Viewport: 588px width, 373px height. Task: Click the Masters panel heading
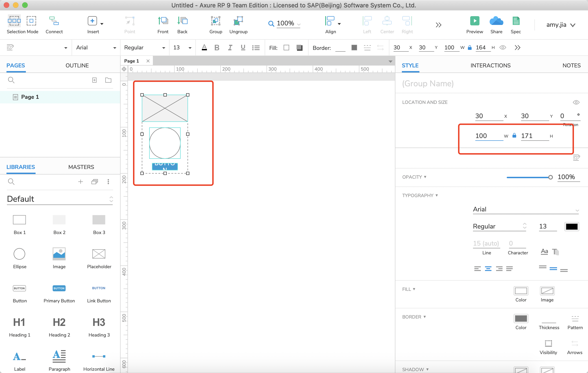[x=81, y=167]
